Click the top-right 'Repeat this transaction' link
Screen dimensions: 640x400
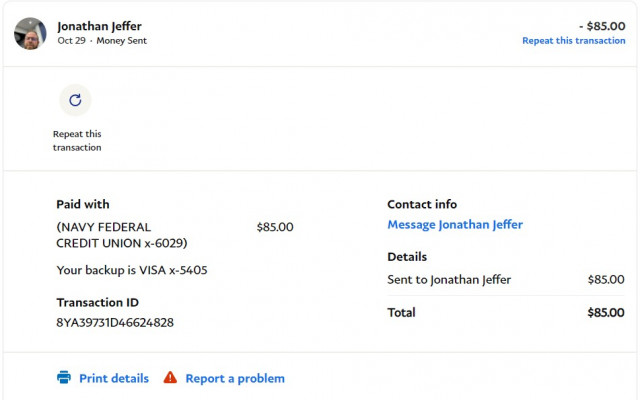click(x=573, y=41)
